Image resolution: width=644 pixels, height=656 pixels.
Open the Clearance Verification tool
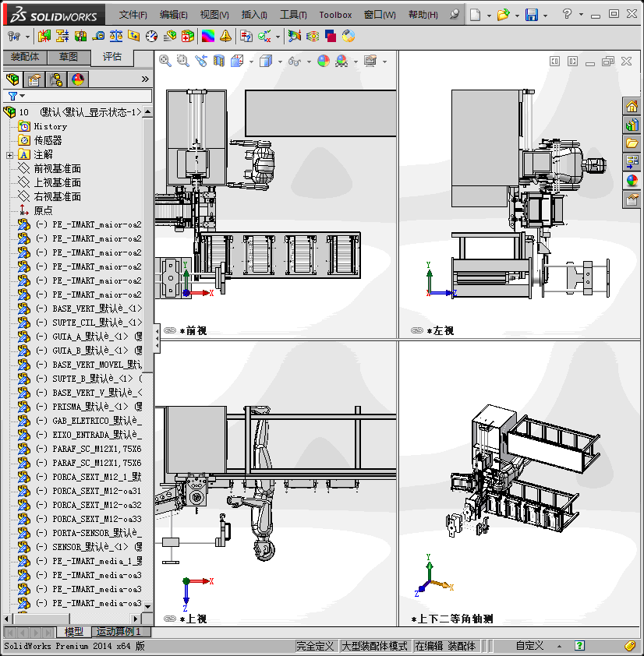[62, 37]
